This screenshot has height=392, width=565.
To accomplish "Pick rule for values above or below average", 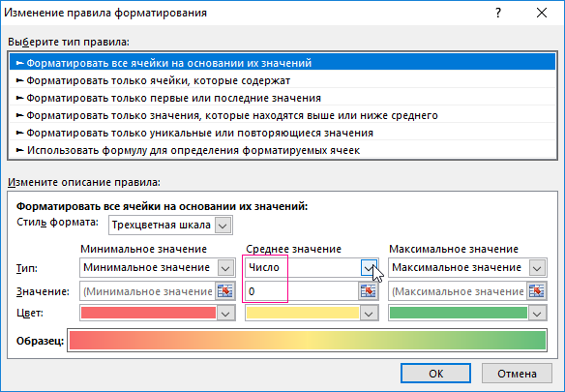I will point(282,115).
